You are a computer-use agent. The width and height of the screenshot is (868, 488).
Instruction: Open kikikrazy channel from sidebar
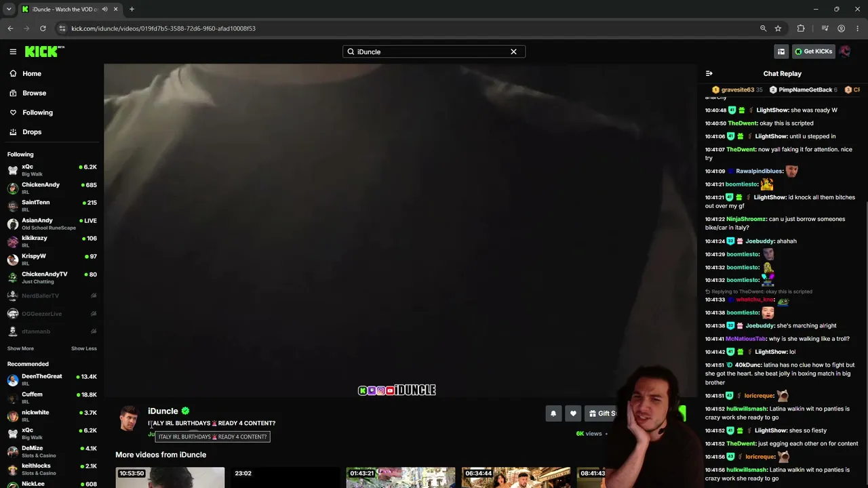(52, 241)
